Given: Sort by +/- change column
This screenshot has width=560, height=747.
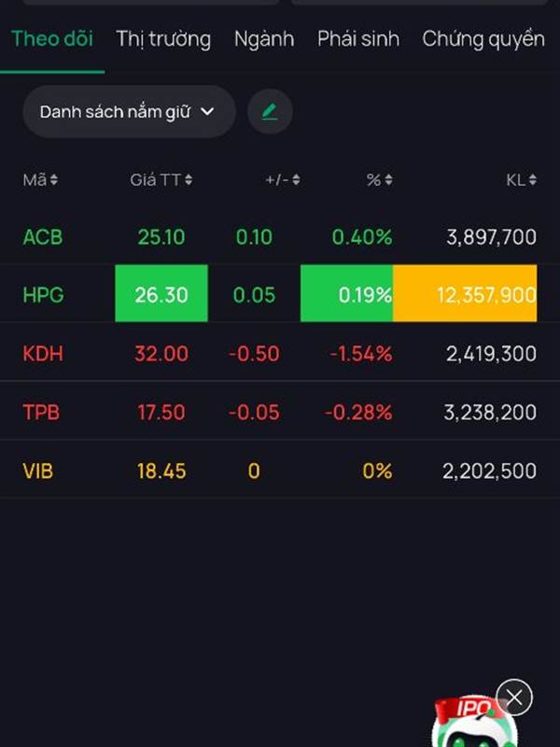Looking at the screenshot, I should [282, 180].
